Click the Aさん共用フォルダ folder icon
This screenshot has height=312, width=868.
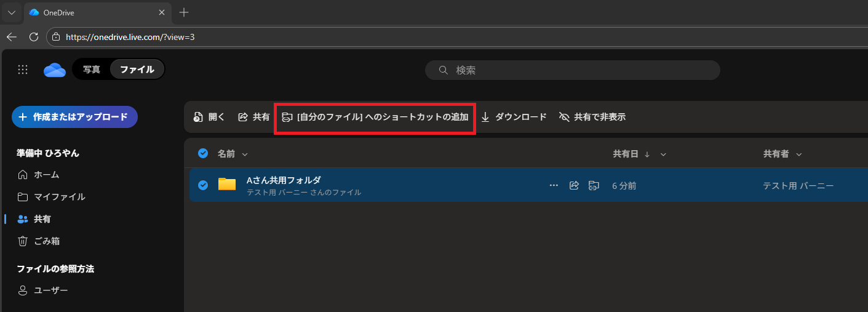pos(227,185)
